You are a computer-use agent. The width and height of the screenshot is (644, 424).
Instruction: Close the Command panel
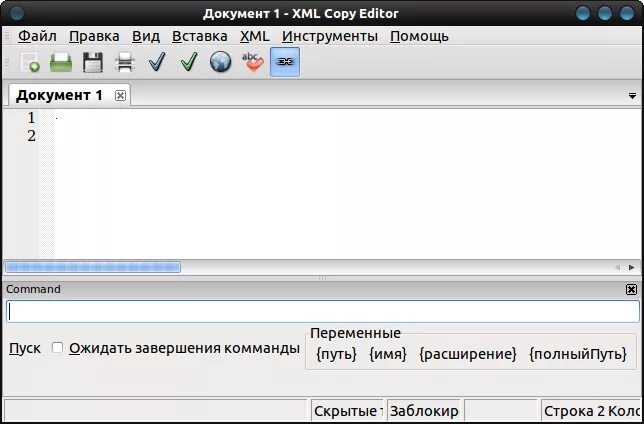coord(631,289)
